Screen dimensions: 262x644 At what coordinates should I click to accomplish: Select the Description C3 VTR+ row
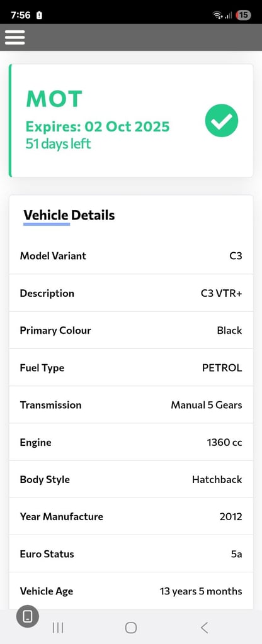pos(131,293)
